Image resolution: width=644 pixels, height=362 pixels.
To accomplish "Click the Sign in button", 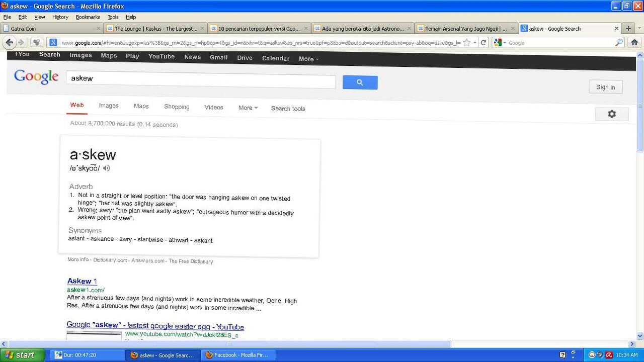I will [x=606, y=87].
